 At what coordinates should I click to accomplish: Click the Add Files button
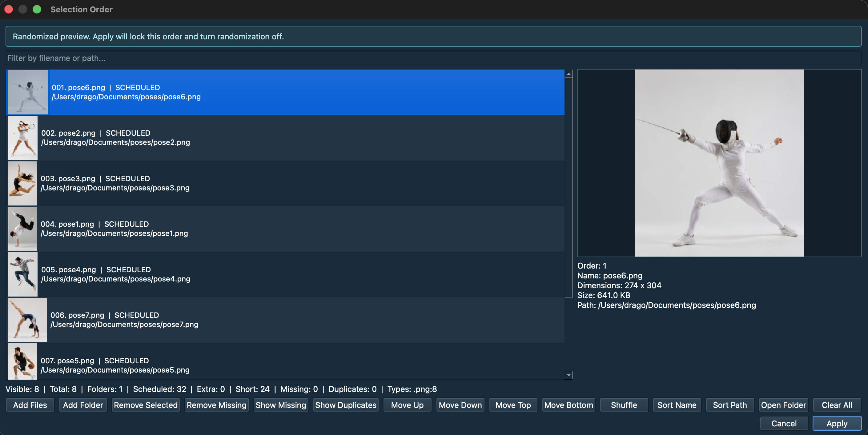pos(30,405)
